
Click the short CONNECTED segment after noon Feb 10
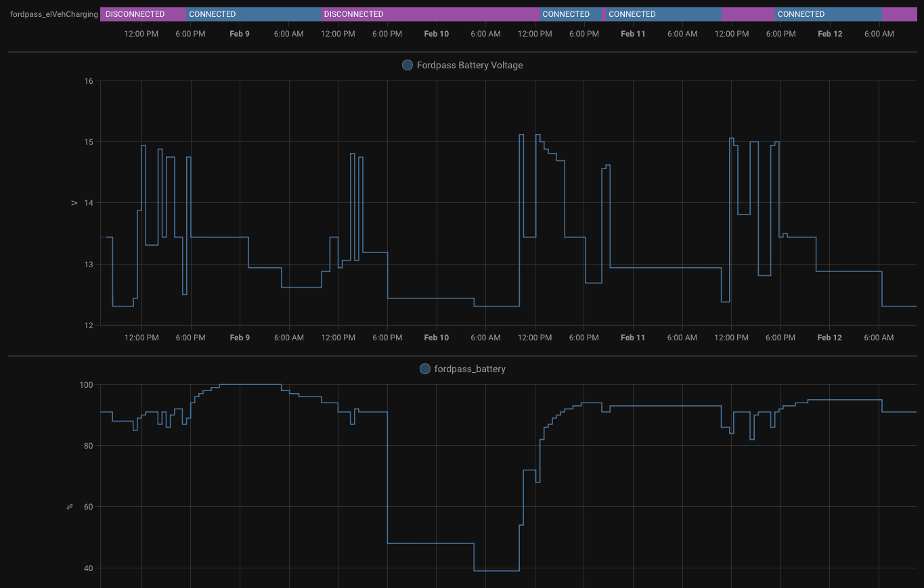[x=570, y=14]
